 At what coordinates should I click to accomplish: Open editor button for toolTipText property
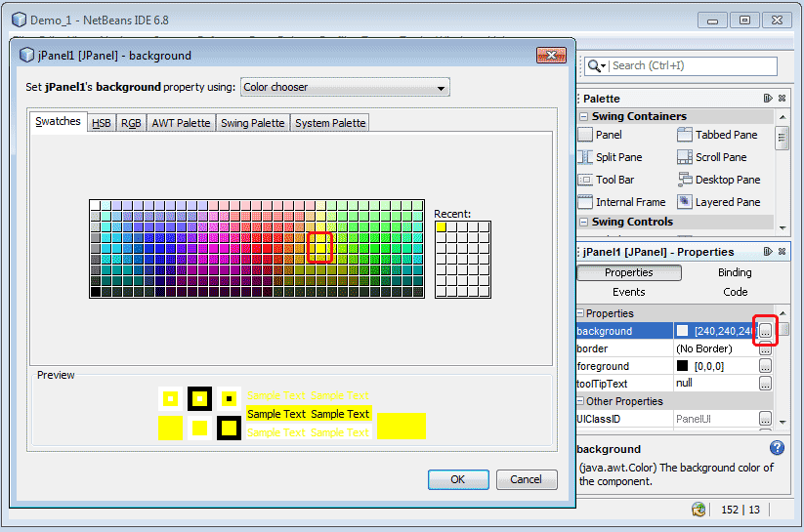[x=765, y=384]
